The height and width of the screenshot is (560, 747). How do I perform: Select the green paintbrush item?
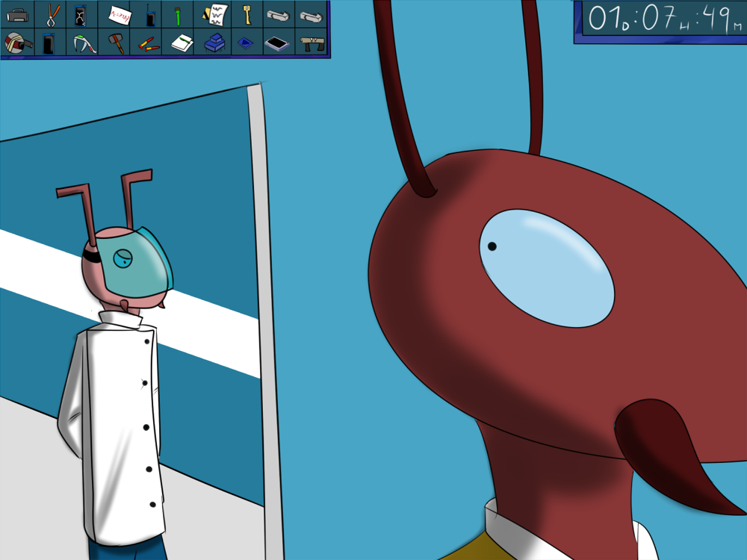pos(179,14)
